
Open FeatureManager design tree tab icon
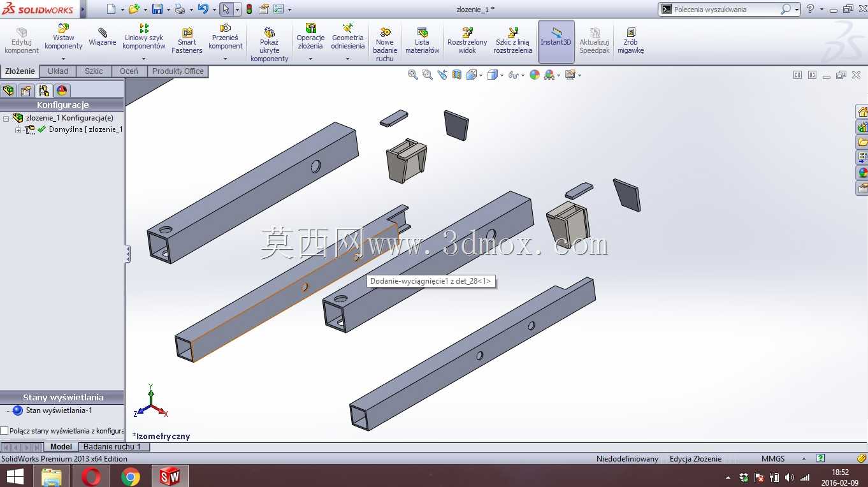pos(8,91)
